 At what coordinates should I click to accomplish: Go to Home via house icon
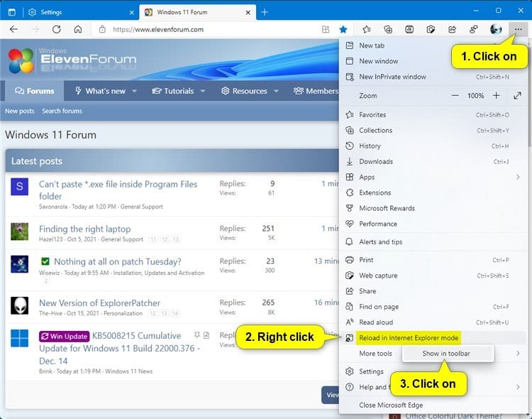(78, 30)
